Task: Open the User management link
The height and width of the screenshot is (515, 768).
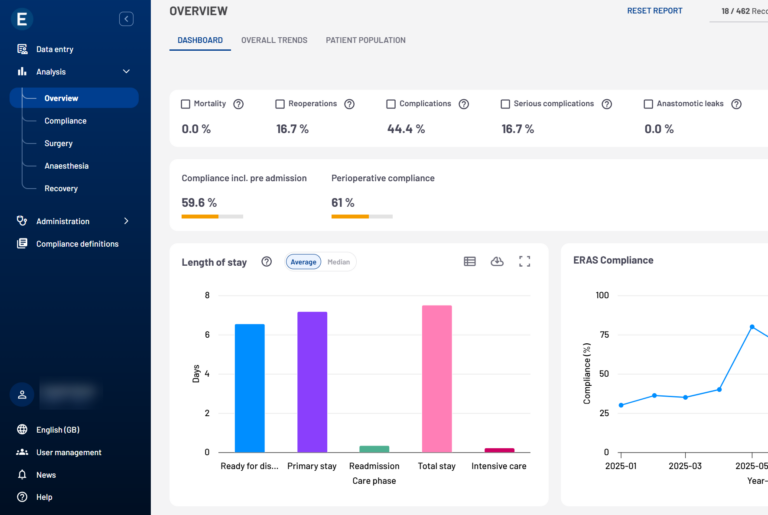Action: click(69, 452)
